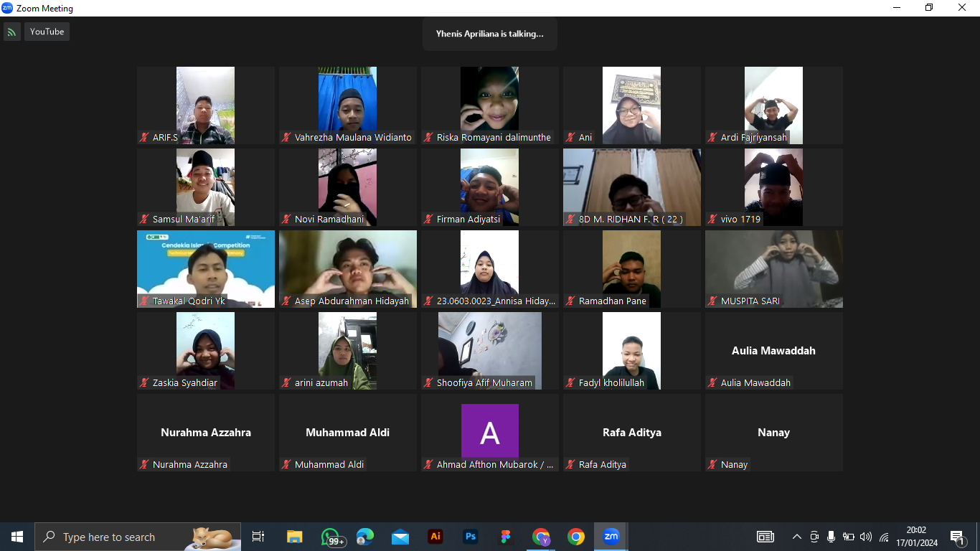Open WhatsApp from the taskbar

(x=330, y=537)
